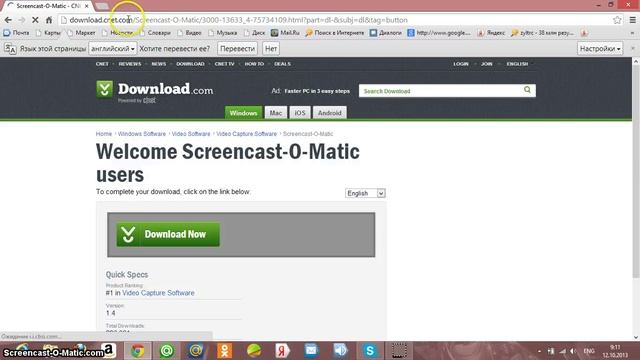The image size is (640, 360).
Task: Click the Video Capture Software breadcrumb
Action: coord(247,134)
